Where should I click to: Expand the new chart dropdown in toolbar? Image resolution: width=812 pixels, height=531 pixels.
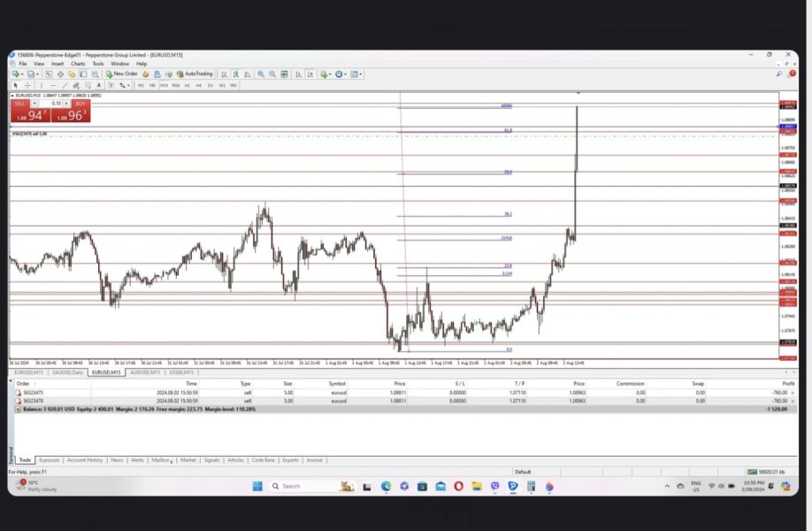coord(21,74)
